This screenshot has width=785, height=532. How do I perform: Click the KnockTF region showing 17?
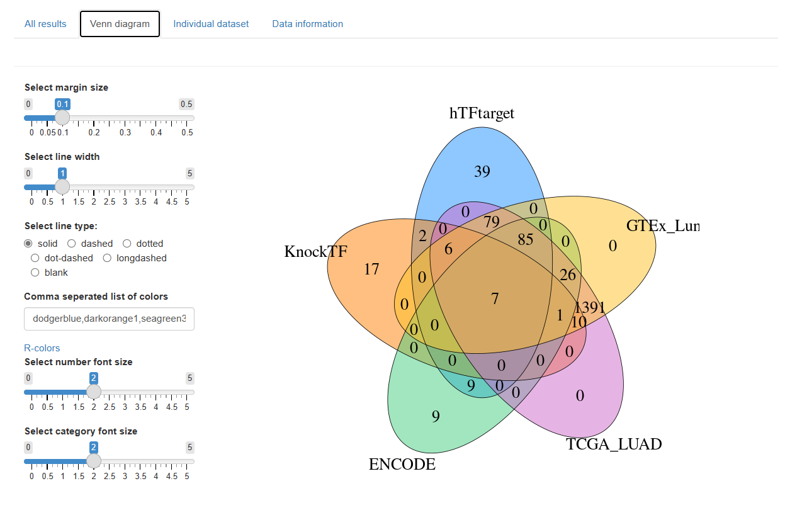371,269
